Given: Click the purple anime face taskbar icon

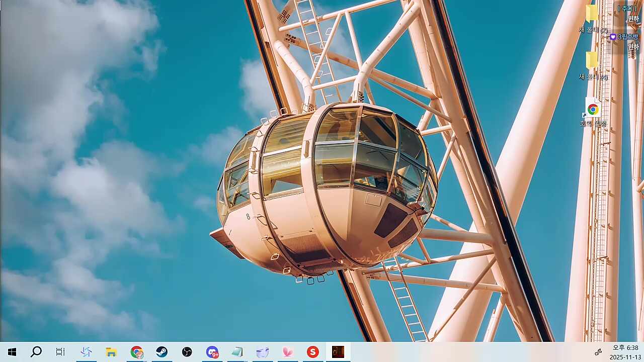Looking at the screenshot, I should 262,352.
